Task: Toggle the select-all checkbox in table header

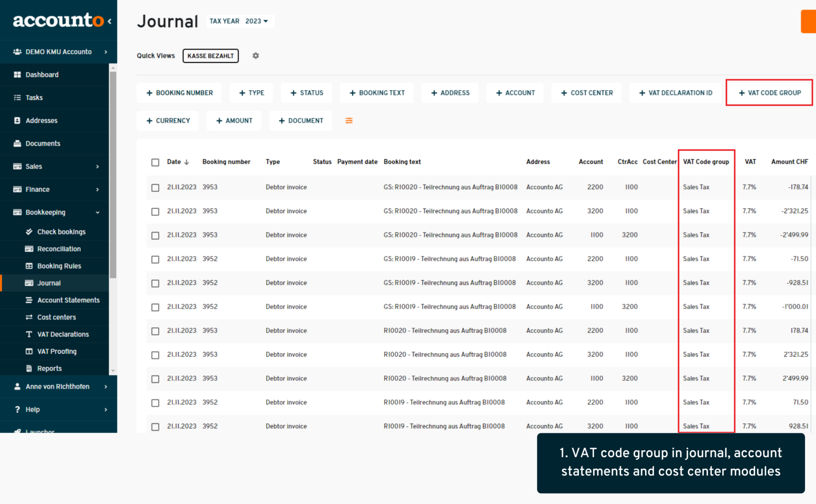Action: [155, 162]
